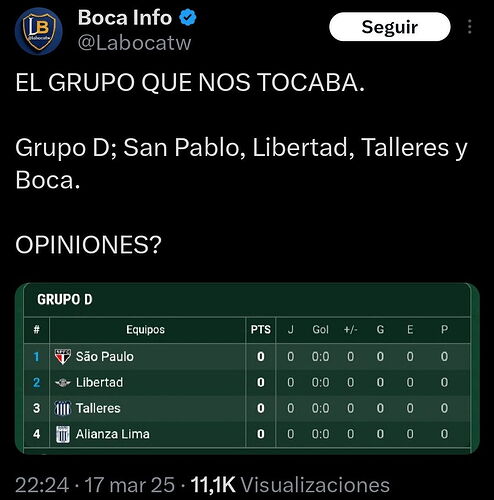This screenshot has width=494, height=500.
Task: Click the Libertad club crest
Action: [63, 383]
